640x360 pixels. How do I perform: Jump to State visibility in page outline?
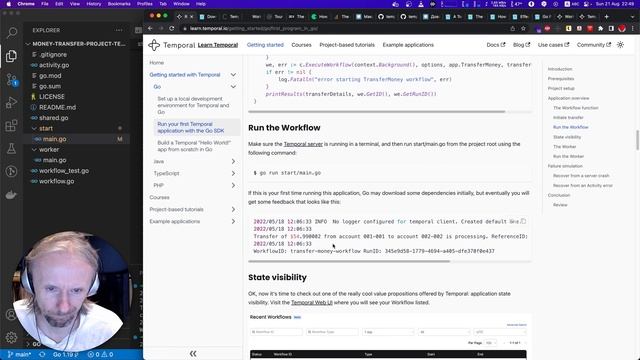[x=567, y=137]
